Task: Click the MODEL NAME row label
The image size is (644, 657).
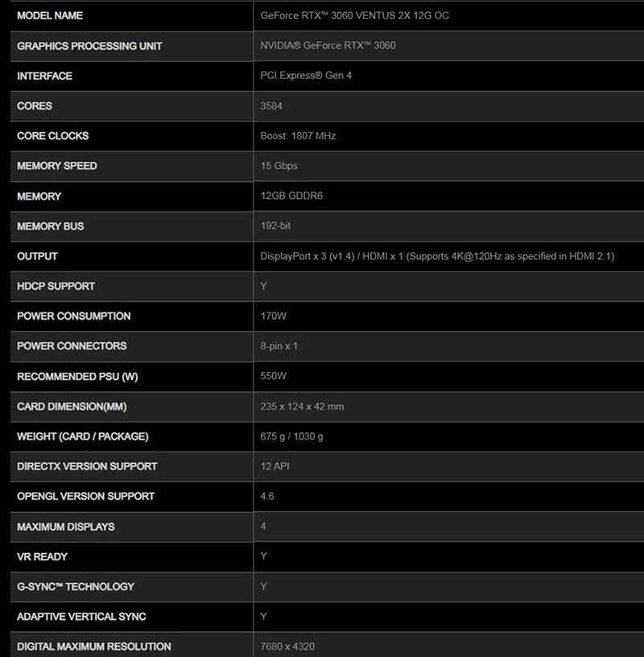Action: 50,16
